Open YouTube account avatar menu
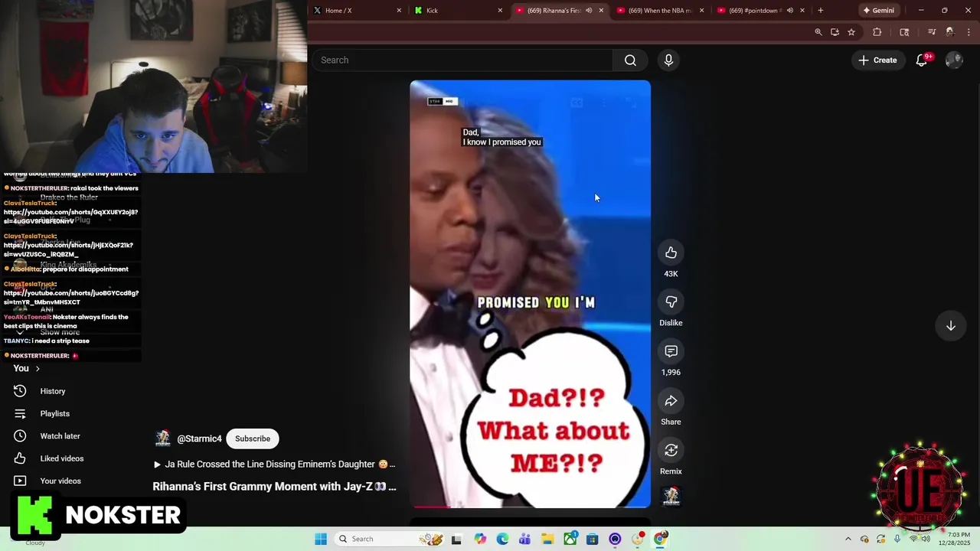The height and width of the screenshot is (551, 980). [954, 60]
